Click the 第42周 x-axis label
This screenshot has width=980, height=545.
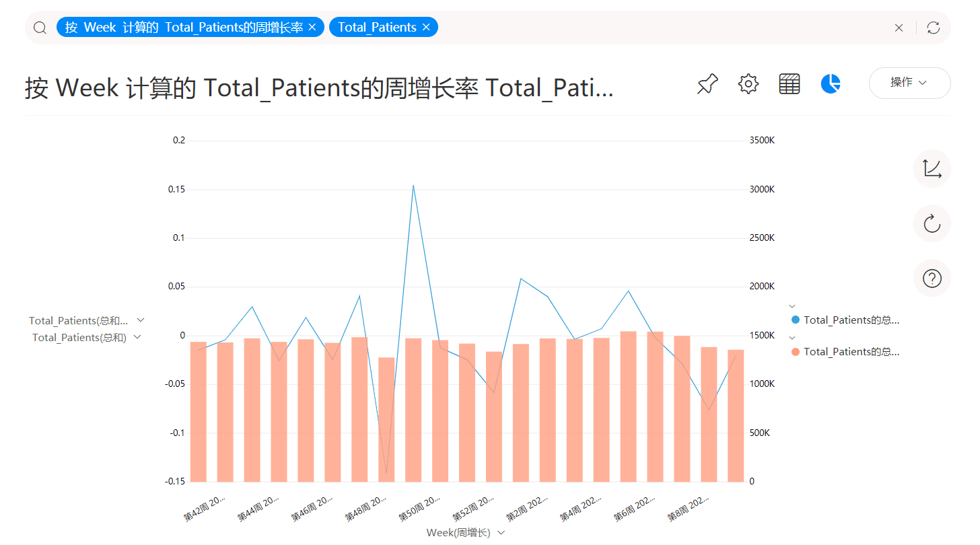coord(204,509)
